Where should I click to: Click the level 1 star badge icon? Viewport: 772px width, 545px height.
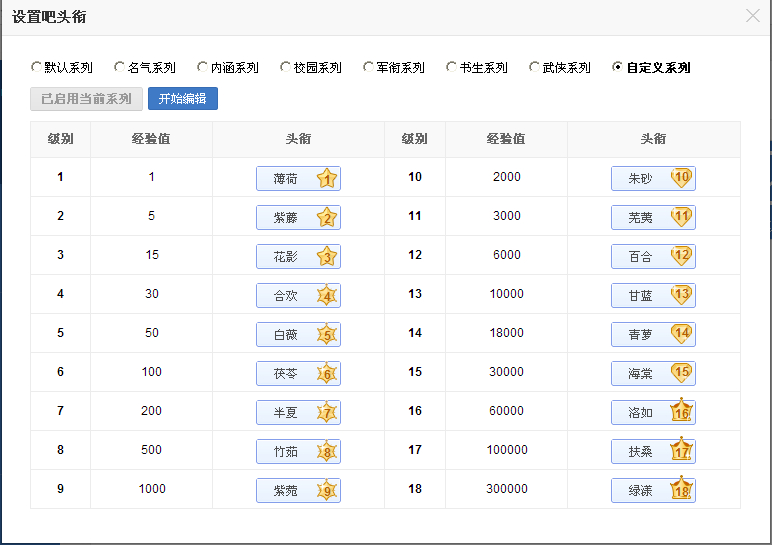coord(327,178)
